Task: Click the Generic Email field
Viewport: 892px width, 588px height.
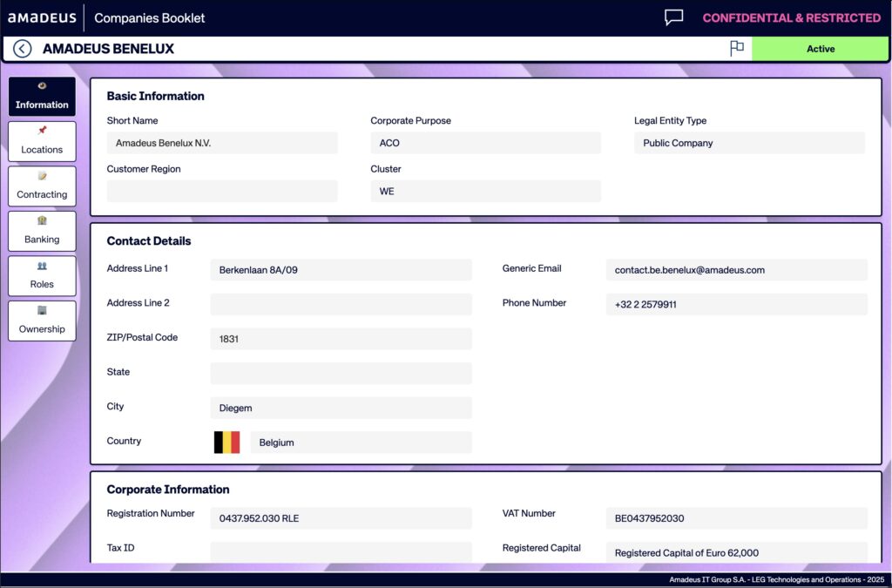Action: [x=737, y=270]
